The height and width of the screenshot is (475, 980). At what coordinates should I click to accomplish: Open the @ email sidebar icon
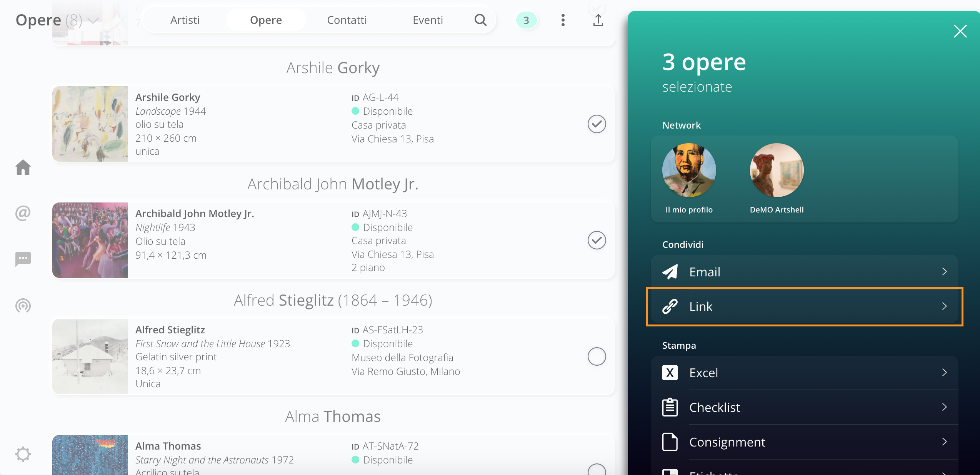point(23,213)
